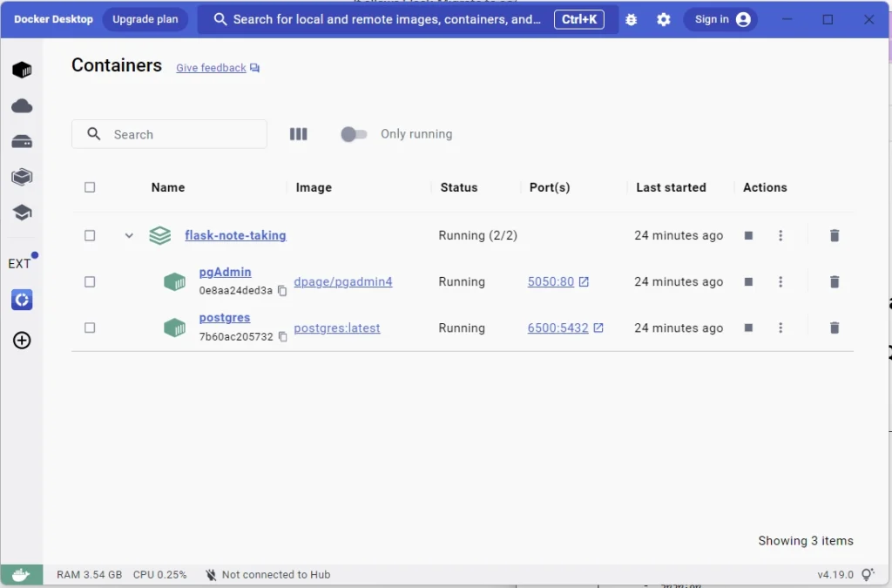The width and height of the screenshot is (892, 588).
Task: Delete the pgAdmin container
Action: pos(835,282)
